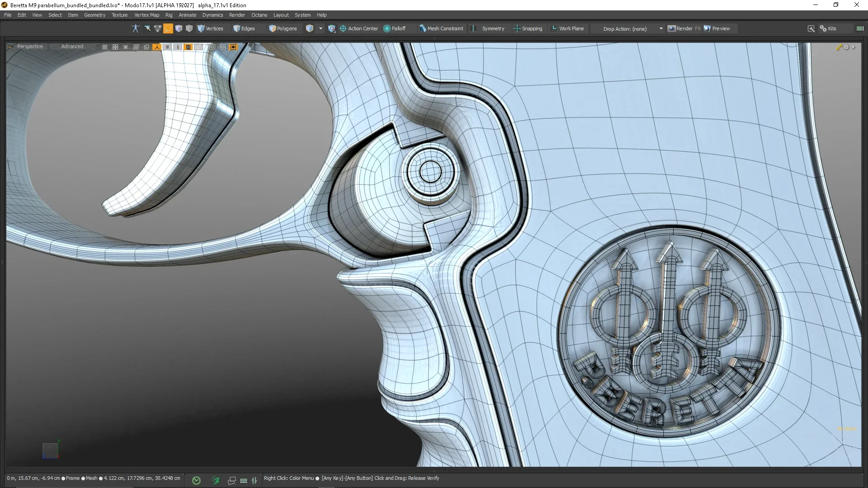Click the Mesh label in status bar
Image resolution: width=868 pixels, height=488 pixels.
pos(91,478)
